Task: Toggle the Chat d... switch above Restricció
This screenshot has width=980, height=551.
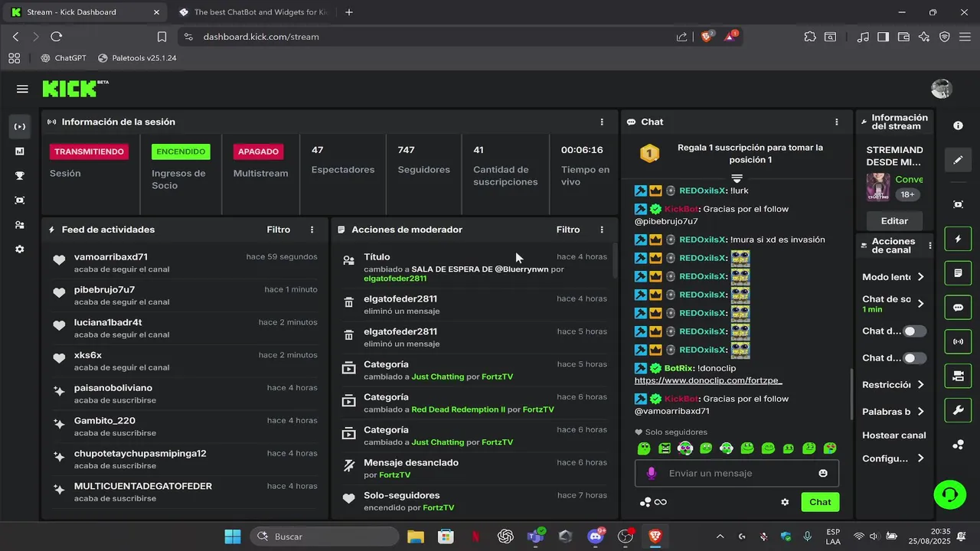Action: click(x=914, y=358)
